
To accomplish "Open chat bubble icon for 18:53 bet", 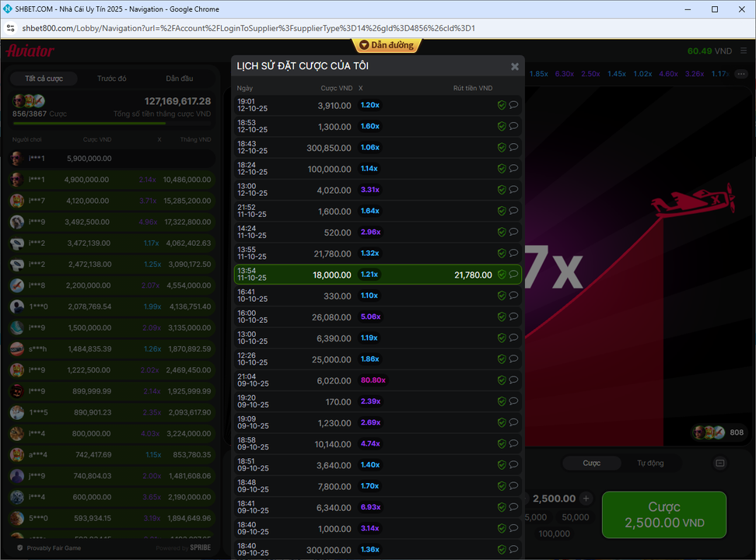I will (513, 126).
